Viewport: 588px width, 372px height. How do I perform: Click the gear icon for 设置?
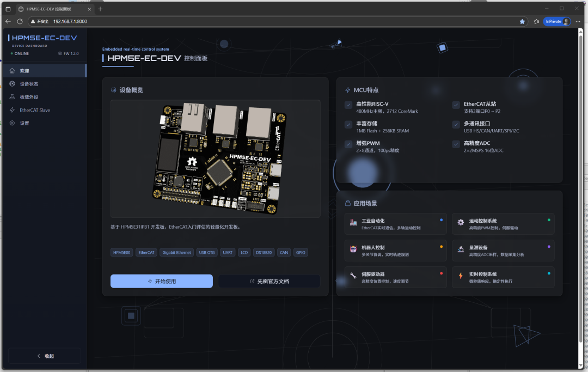13,123
